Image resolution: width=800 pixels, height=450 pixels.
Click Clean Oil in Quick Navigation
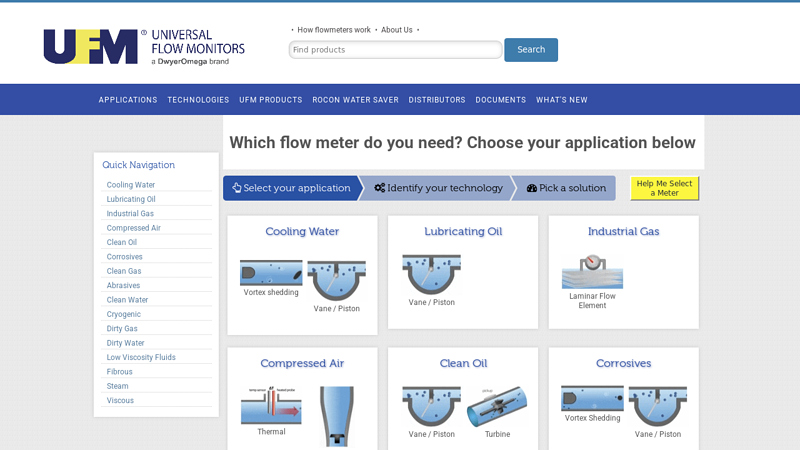(x=121, y=242)
